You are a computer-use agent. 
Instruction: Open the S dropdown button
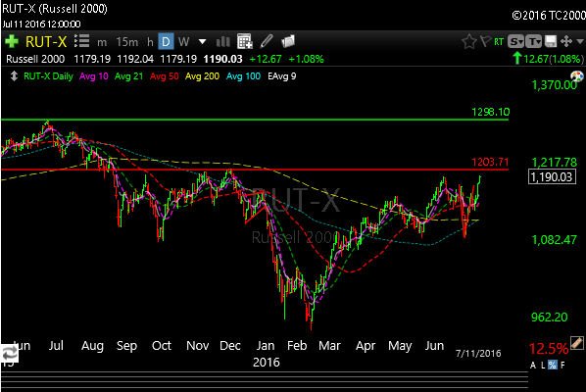pyautogui.click(x=516, y=41)
